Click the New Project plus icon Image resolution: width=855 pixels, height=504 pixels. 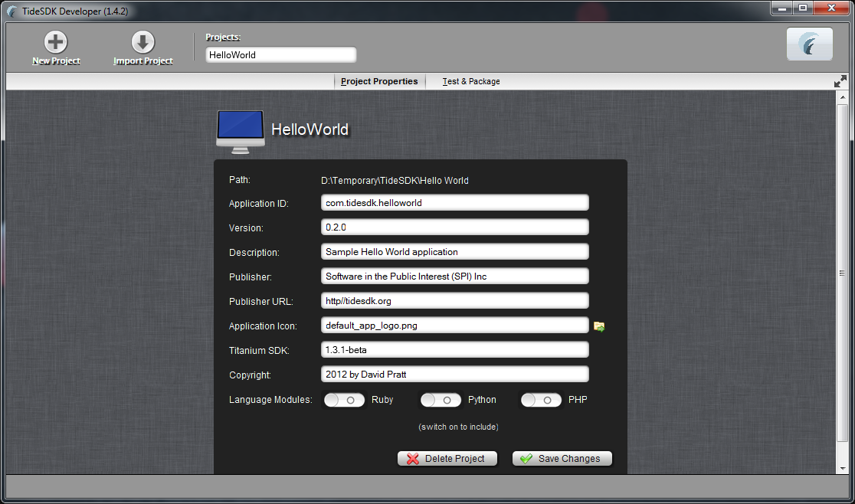(56, 42)
